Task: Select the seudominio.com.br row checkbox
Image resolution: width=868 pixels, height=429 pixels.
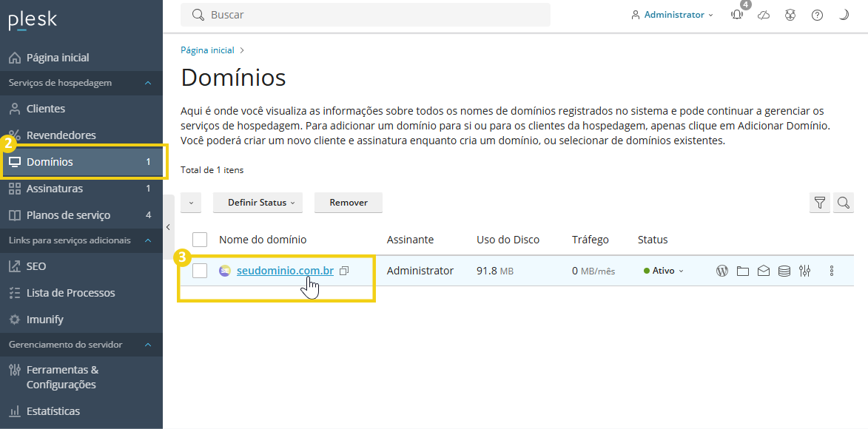Action: click(200, 271)
